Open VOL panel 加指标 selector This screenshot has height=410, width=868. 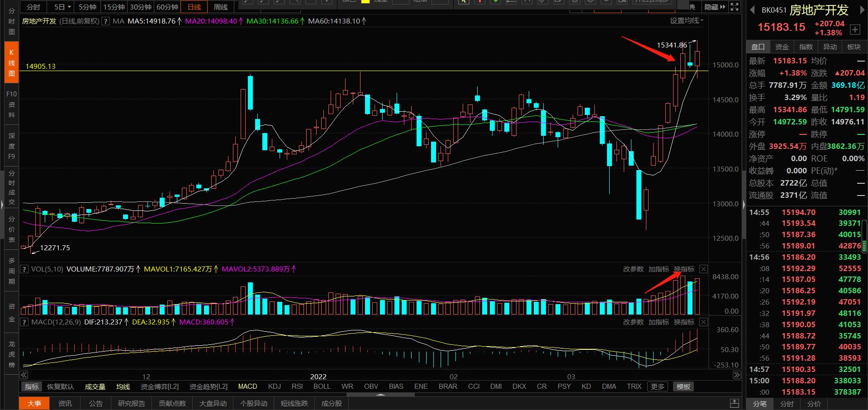point(659,269)
